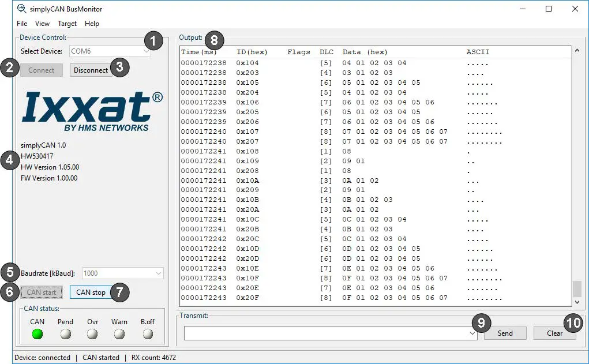589x364 pixels.
Task: Click the simplyCAN BusMonitor title bar icon
Action: (x=22, y=8)
